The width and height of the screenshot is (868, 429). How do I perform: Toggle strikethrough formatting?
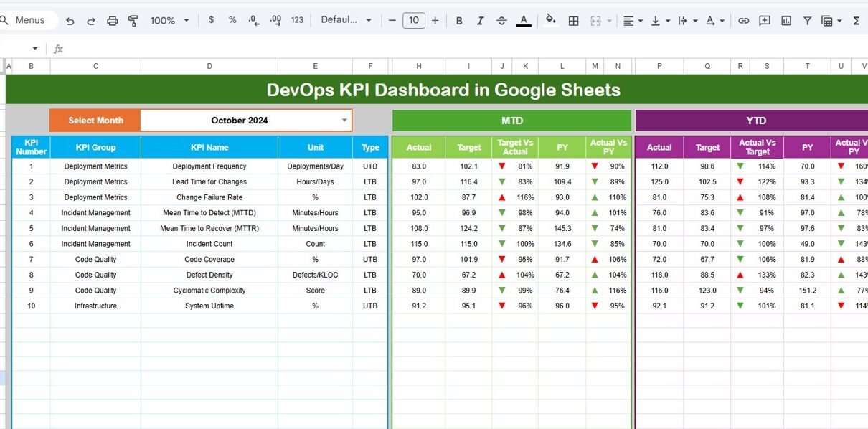[x=501, y=21]
